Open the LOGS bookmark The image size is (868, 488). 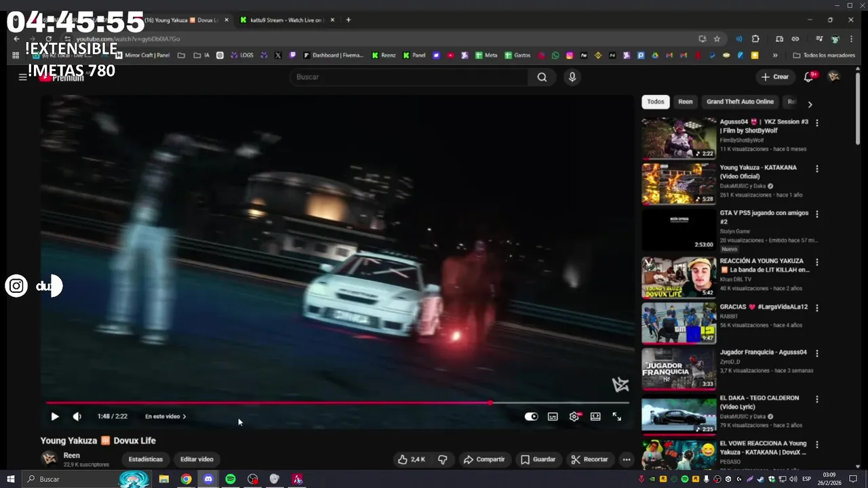point(242,56)
